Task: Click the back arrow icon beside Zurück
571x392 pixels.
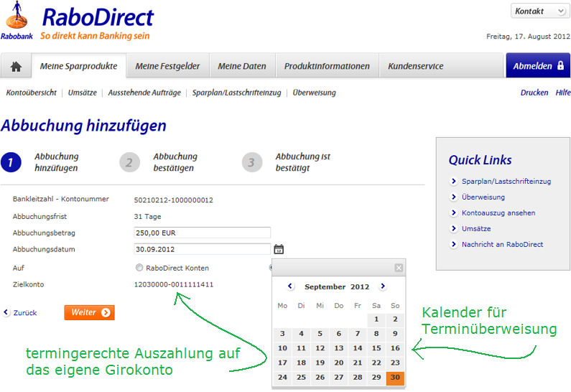Action: pos(6,312)
